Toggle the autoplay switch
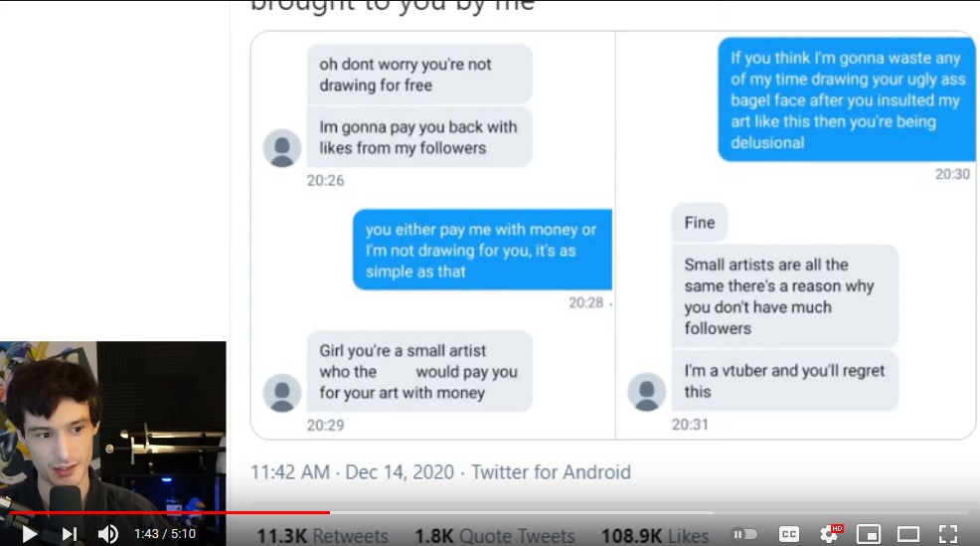 pos(745,534)
